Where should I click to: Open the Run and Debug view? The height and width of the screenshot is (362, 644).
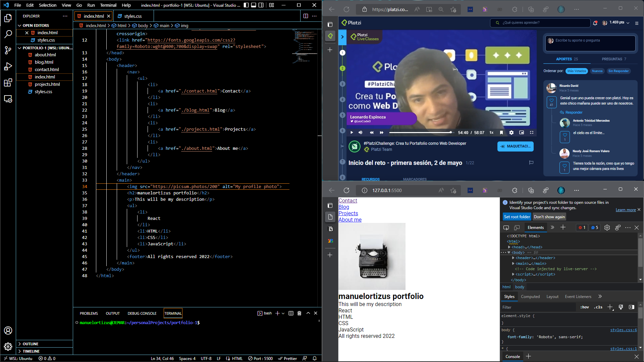[8, 66]
